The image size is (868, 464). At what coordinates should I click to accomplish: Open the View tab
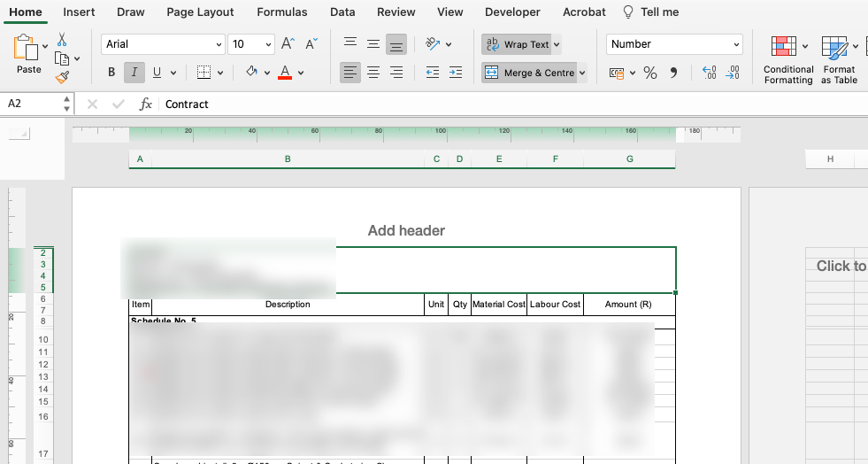[450, 12]
